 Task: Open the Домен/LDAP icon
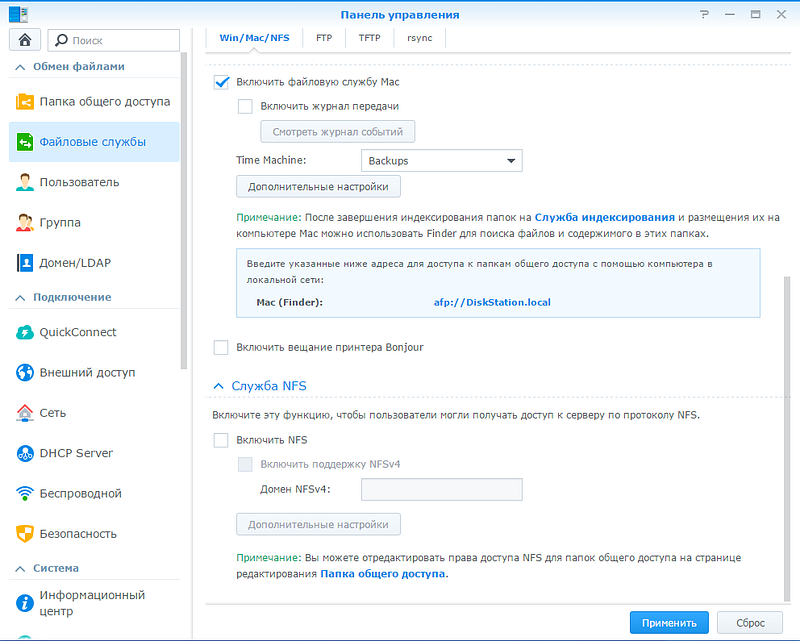click(x=24, y=263)
